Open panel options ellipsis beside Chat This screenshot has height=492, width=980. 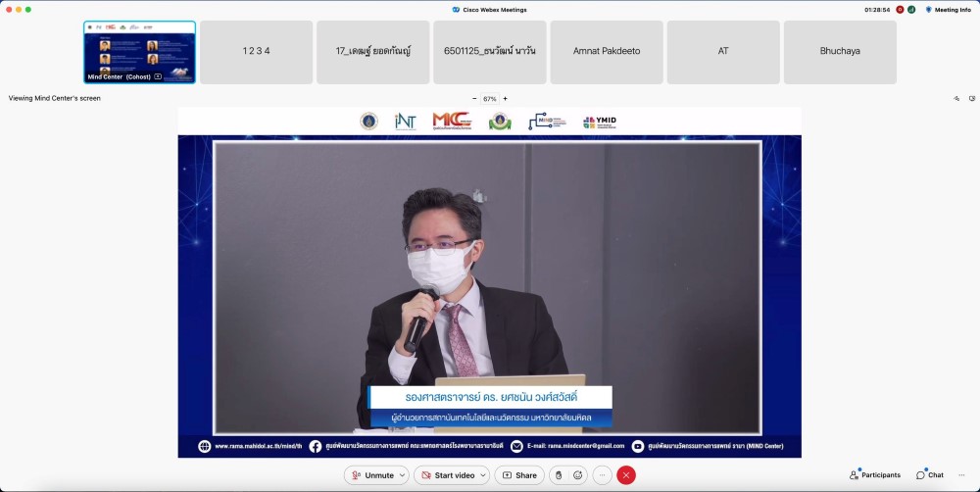point(960,475)
